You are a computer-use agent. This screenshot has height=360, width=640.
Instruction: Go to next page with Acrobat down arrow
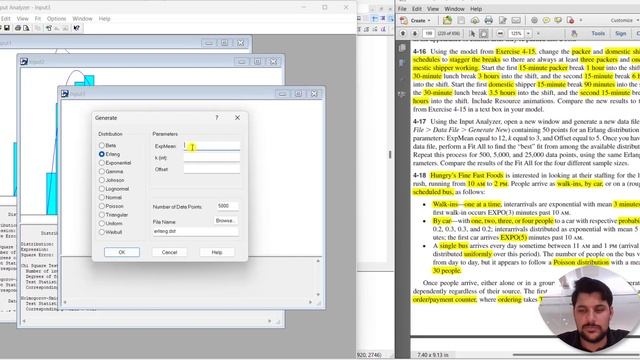pyautogui.click(x=415, y=33)
